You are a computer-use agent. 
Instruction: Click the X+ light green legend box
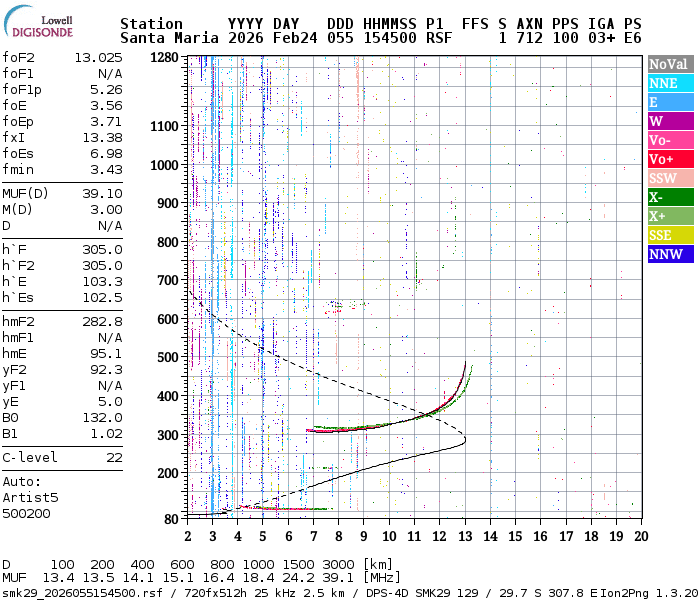[x=671, y=216]
